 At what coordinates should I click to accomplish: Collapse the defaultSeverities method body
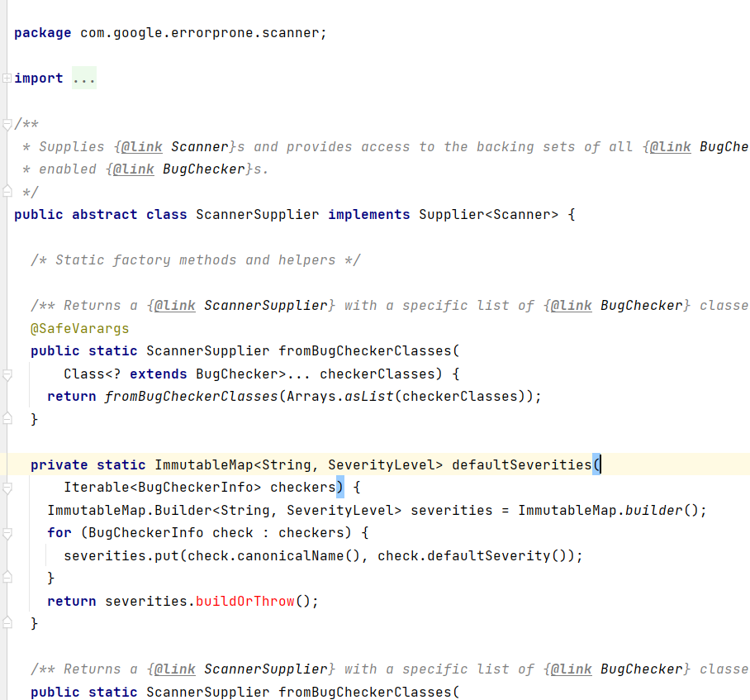click(7, 487)
